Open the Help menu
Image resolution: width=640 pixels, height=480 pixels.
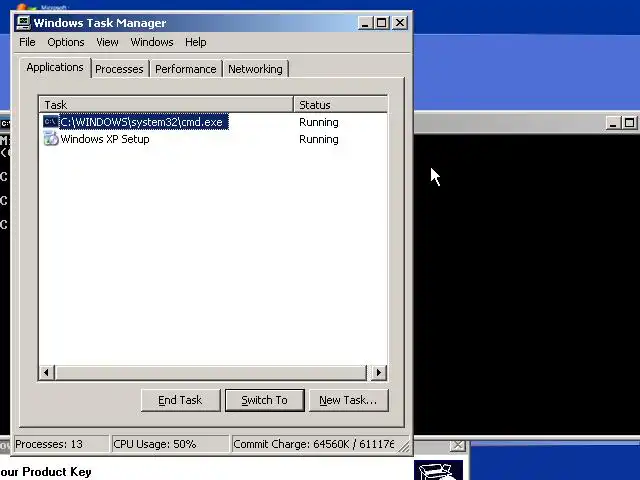pos(196,42)
